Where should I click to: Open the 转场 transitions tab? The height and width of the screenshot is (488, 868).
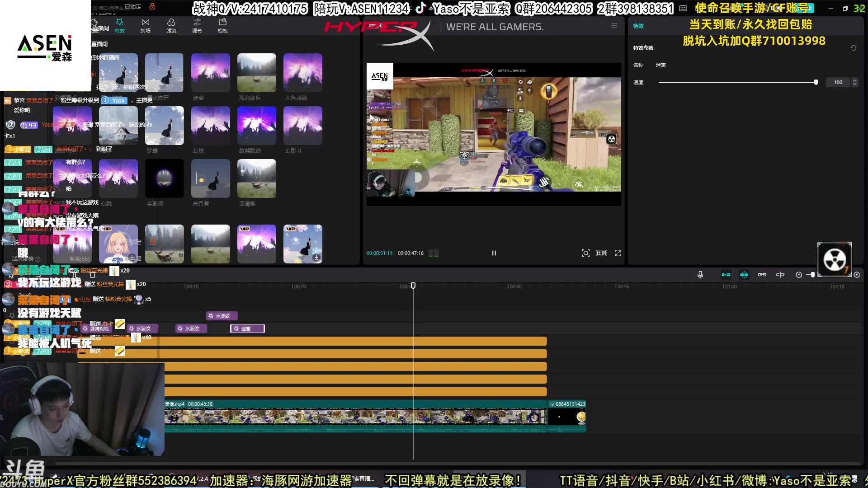pyautogui.click(x=145, y=26)
